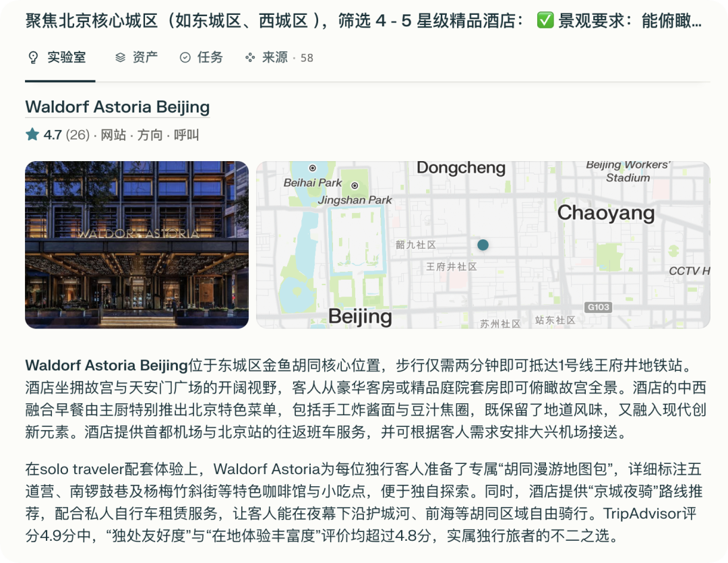Click the layers icon beside 资产
728x563 pixels.
click(120, 57)
